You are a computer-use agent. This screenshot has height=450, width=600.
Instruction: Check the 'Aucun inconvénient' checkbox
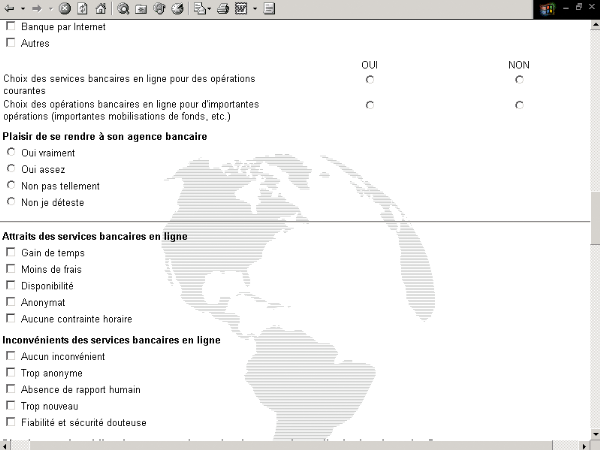[x=11, y=356]
